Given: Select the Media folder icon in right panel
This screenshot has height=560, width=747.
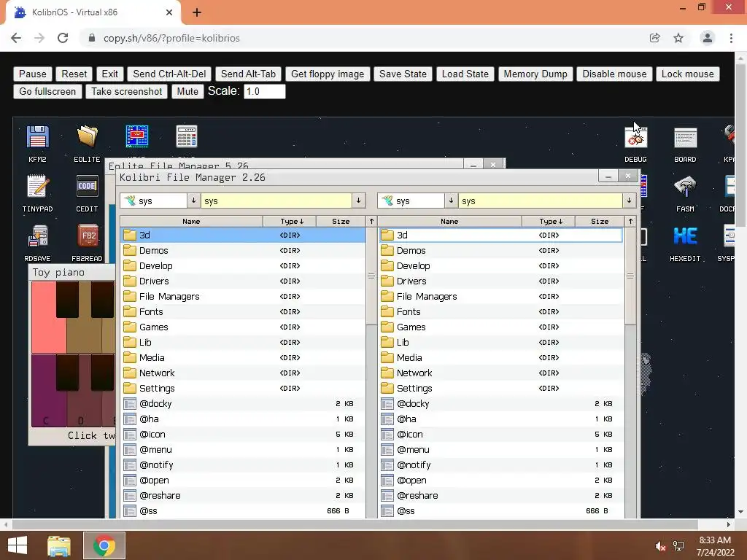Looking at the screenshot, I should pos(387,357).
